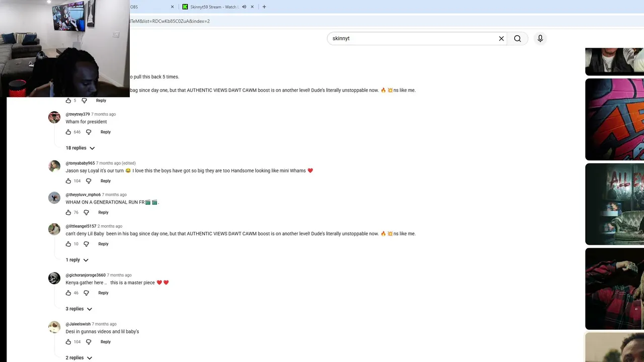Open the colorful graffiti video thumbnail
Screen dimensions: 644x362
tap(614, 119)
